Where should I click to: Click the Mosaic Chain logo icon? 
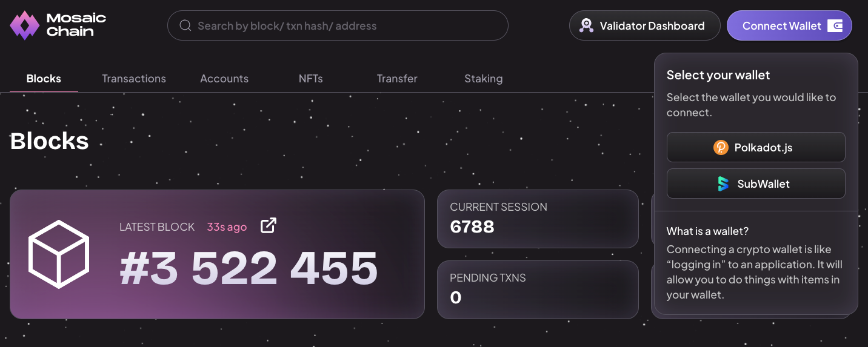[x=24, y=25]
